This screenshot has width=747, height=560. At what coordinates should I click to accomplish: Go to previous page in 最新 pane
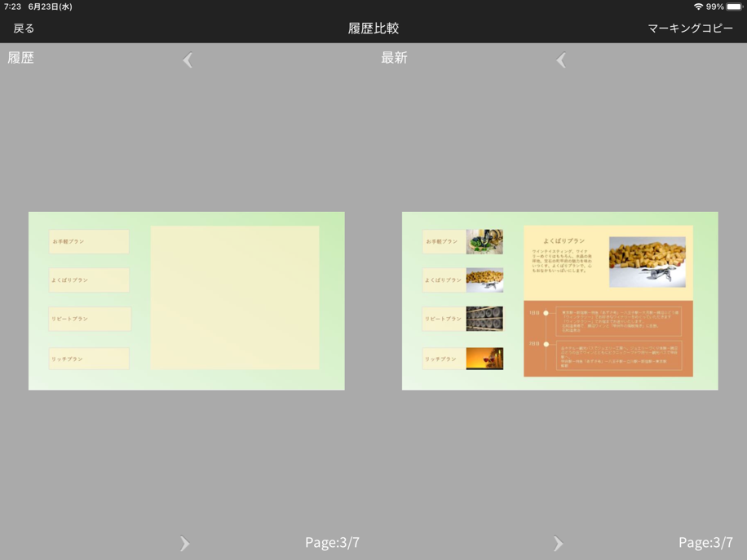561,60
